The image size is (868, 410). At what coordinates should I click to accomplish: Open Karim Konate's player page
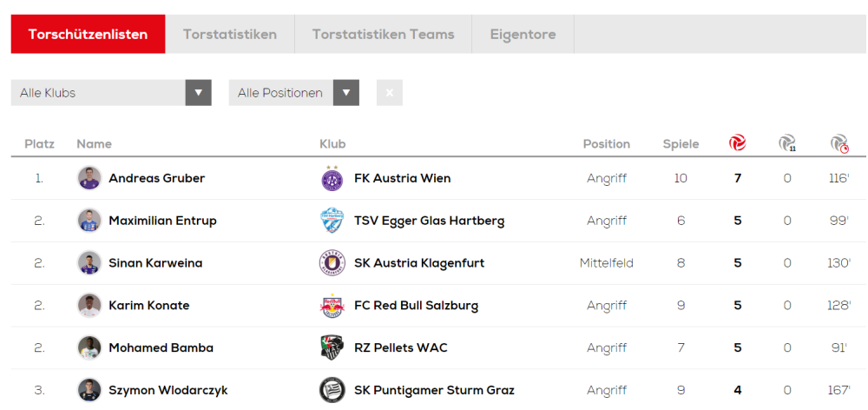click(x=148, y=306)
